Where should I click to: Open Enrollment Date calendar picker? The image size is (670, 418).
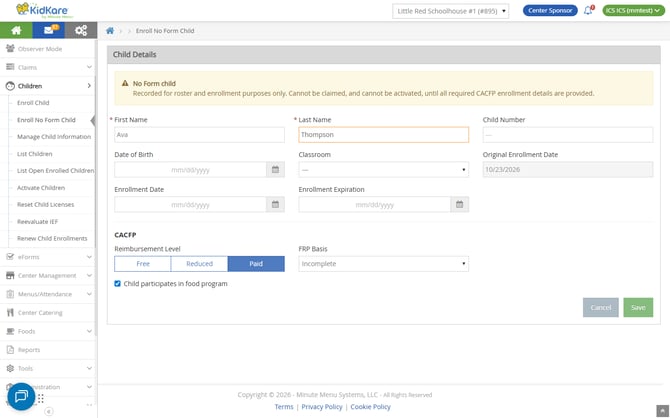[275, 204]
